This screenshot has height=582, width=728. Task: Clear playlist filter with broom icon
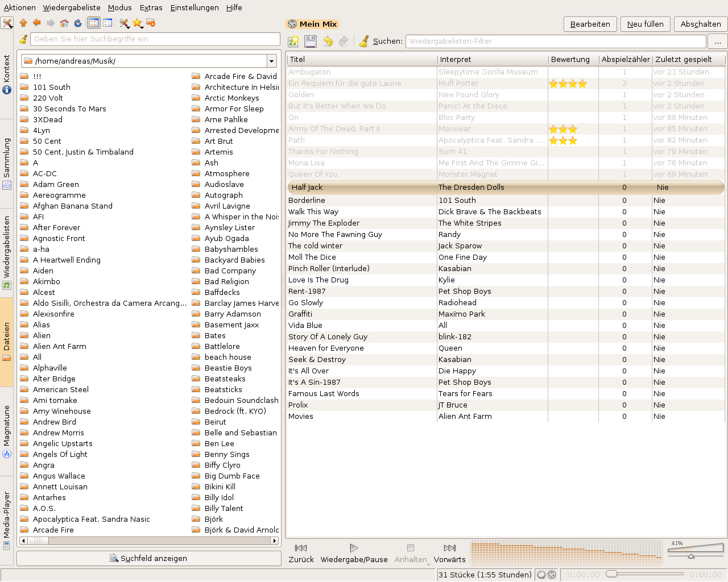(x=364, y=41)
